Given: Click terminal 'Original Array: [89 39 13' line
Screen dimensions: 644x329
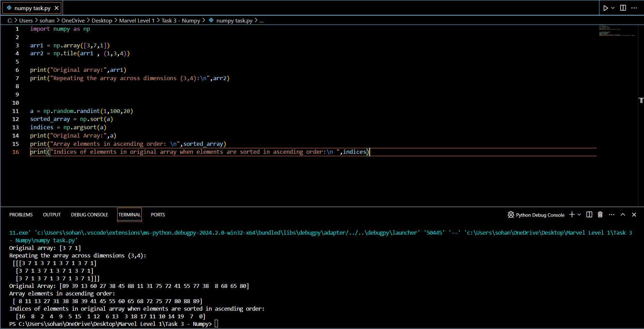Looking at the screenshot, I should pos(129,286).
